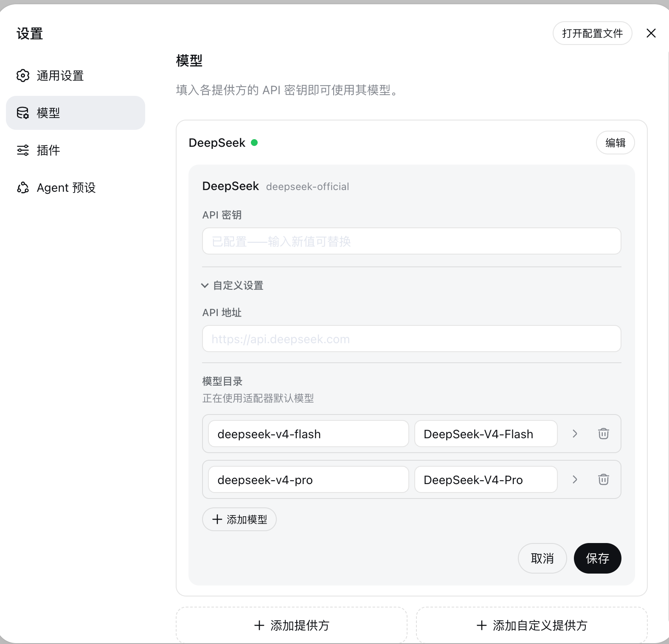Click 添加提供方 to add a provider
This screenshot has width=669, height=644.
coord(292,625)
